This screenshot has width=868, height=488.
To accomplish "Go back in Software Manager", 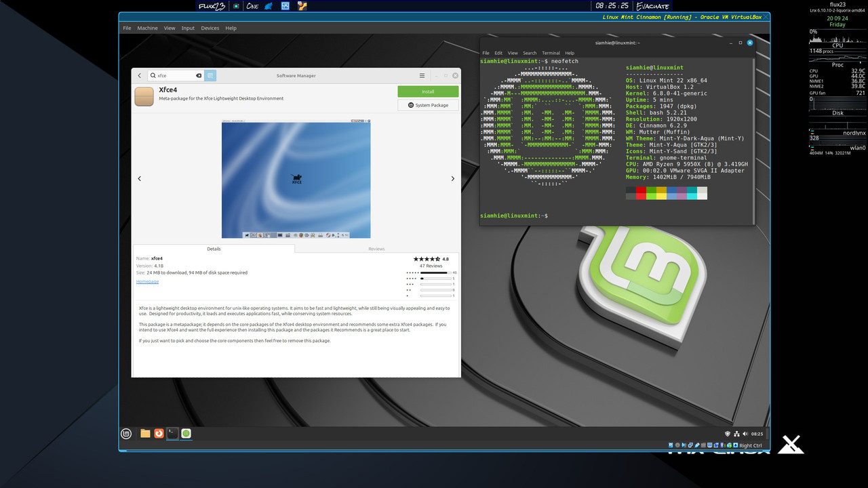I will pyautogui.click(x=140, y=76).
